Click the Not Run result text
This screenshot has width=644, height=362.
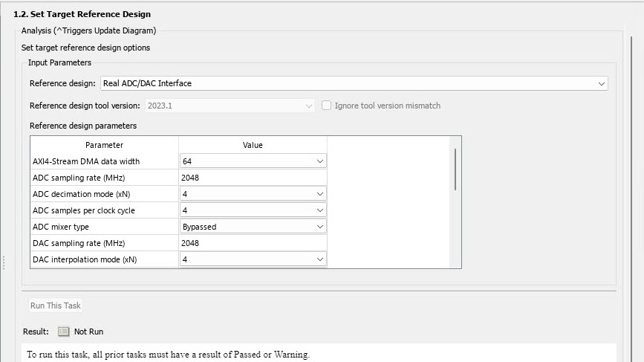[88, 332]
